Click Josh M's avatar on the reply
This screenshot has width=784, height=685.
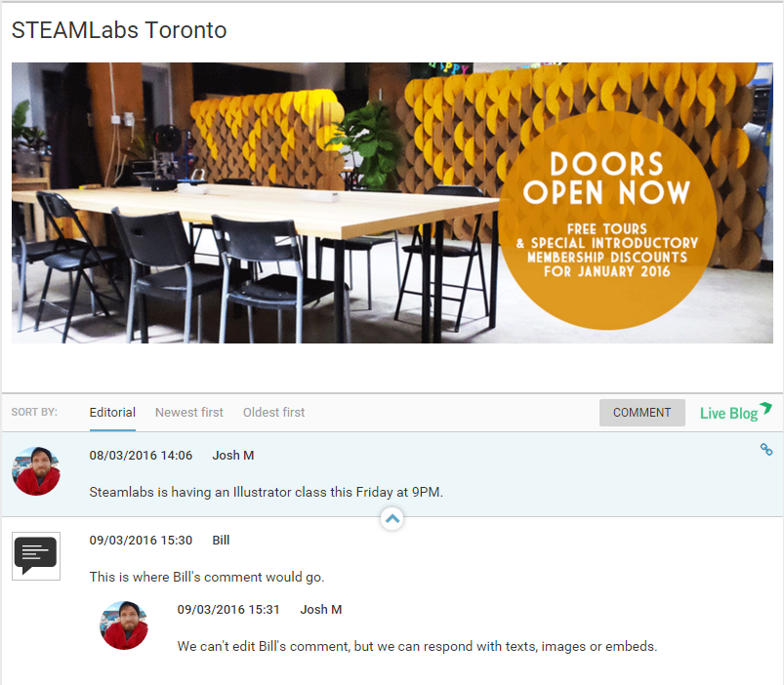coord(124,625)
